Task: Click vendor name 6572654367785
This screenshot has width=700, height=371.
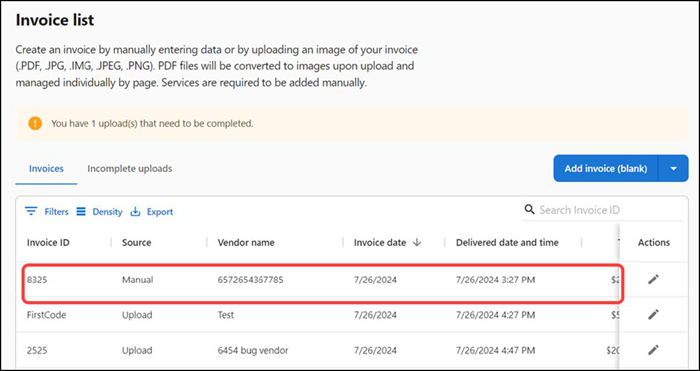Action: tap(250, 280)
